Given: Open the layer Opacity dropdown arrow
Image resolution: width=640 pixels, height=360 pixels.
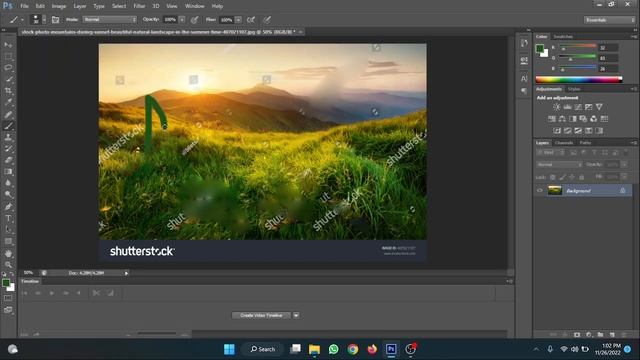Looking at the screenshot, I should click(624, 164).
